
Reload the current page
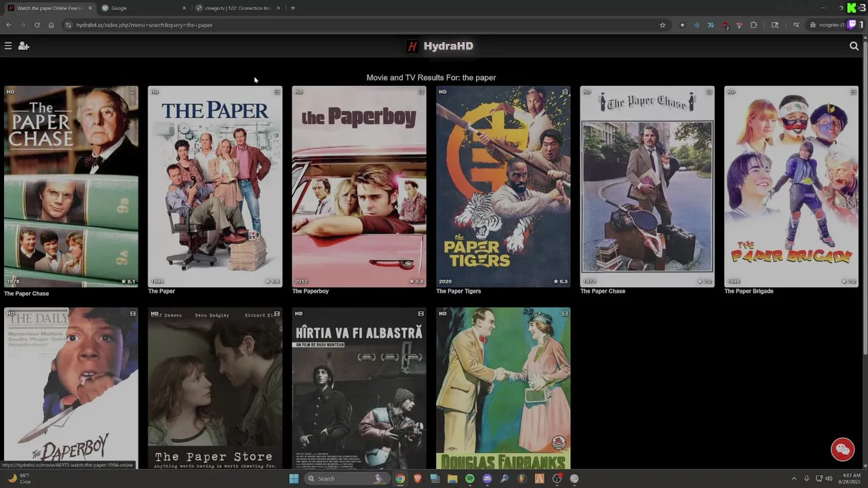coord(37,25)
